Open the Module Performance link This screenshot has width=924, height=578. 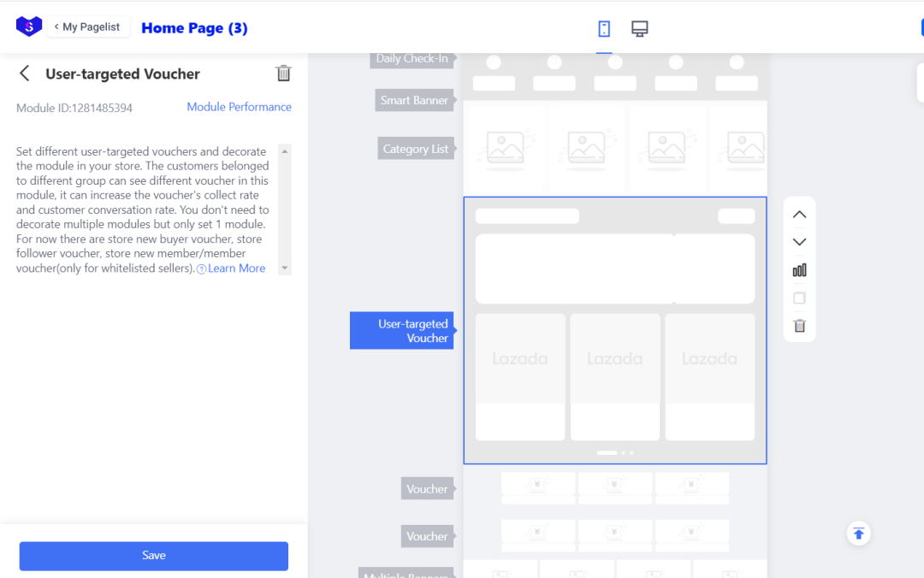[240, 107]
